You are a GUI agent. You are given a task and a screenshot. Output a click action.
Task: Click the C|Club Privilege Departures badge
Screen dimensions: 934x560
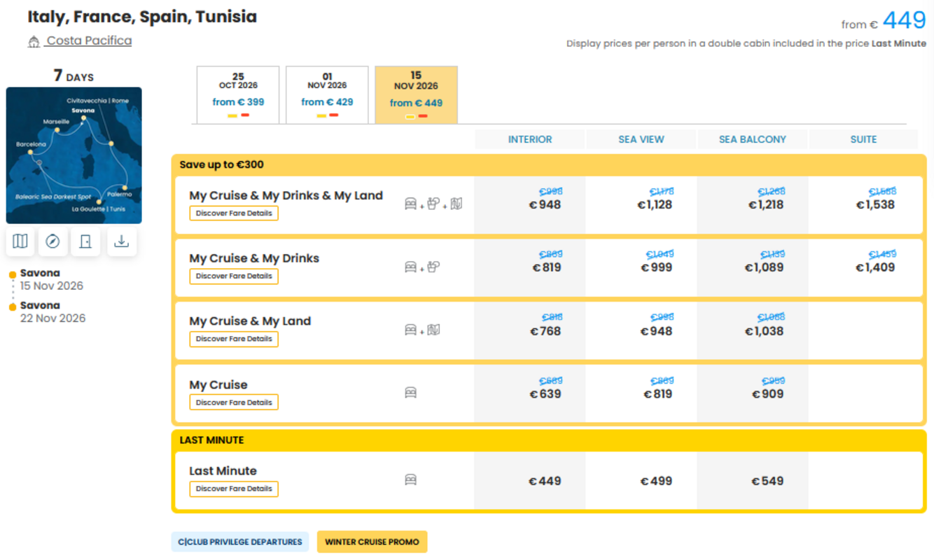pos(240,542)
